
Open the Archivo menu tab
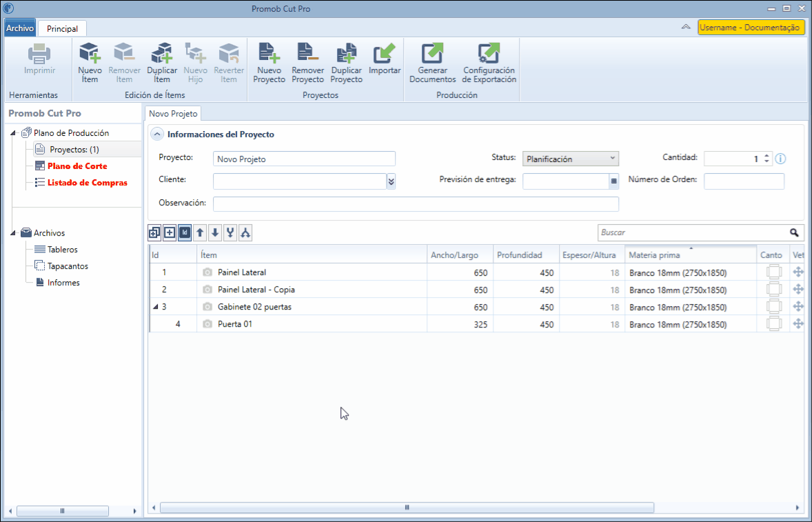20,28
